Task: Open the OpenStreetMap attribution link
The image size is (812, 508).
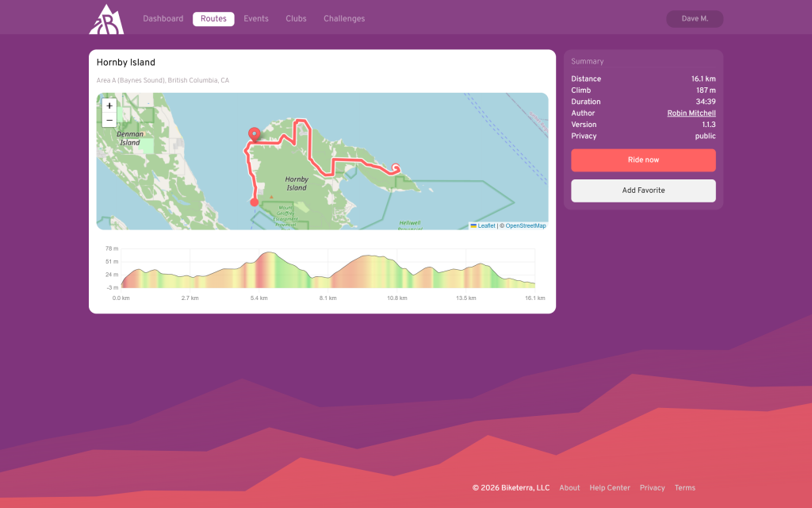Action: 526,226
